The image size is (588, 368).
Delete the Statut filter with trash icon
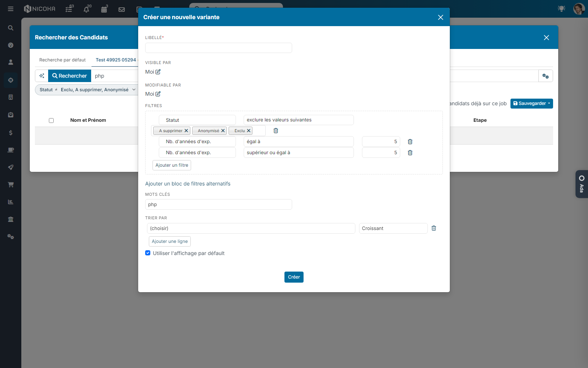coord(276,131)
